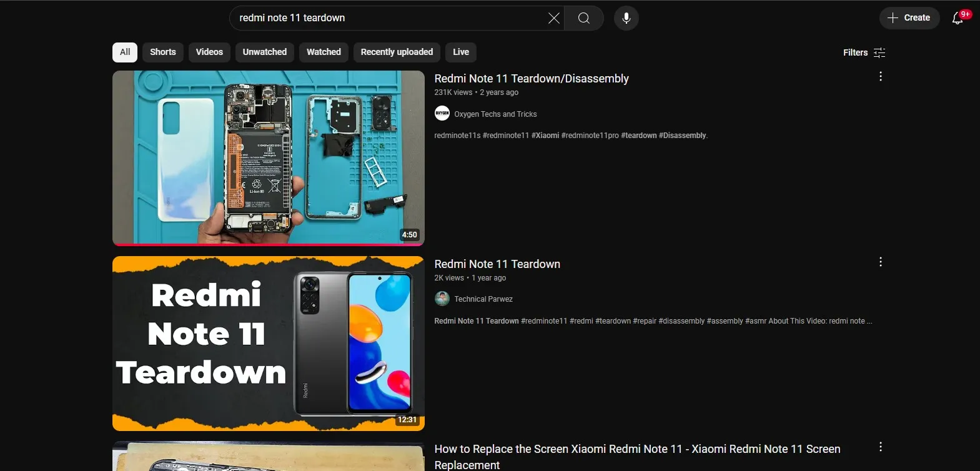Screen dimensions: 980x471
Task: Click the magnifying glass search button
Action: pyautogui.click(x=583, y=18)
